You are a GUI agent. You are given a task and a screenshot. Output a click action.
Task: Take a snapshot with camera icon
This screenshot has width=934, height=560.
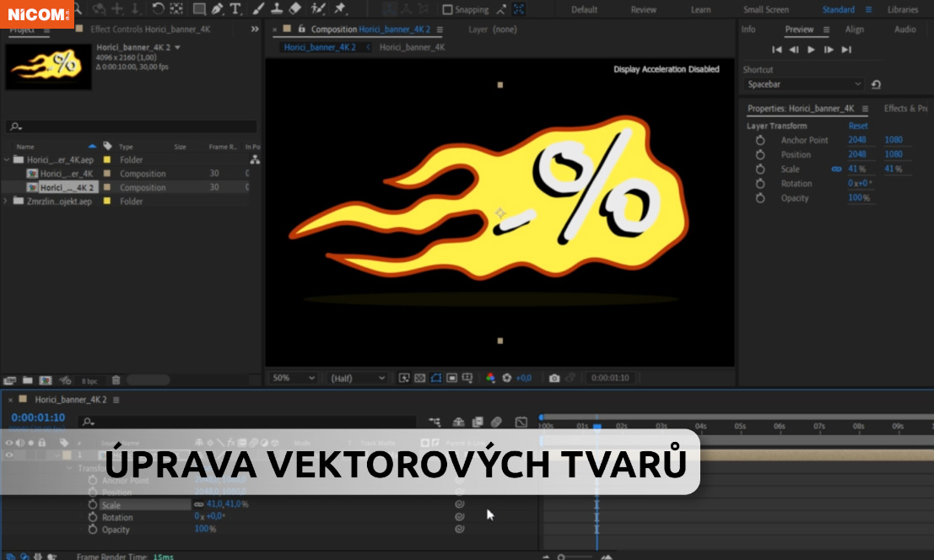click(x=554, y=378)
